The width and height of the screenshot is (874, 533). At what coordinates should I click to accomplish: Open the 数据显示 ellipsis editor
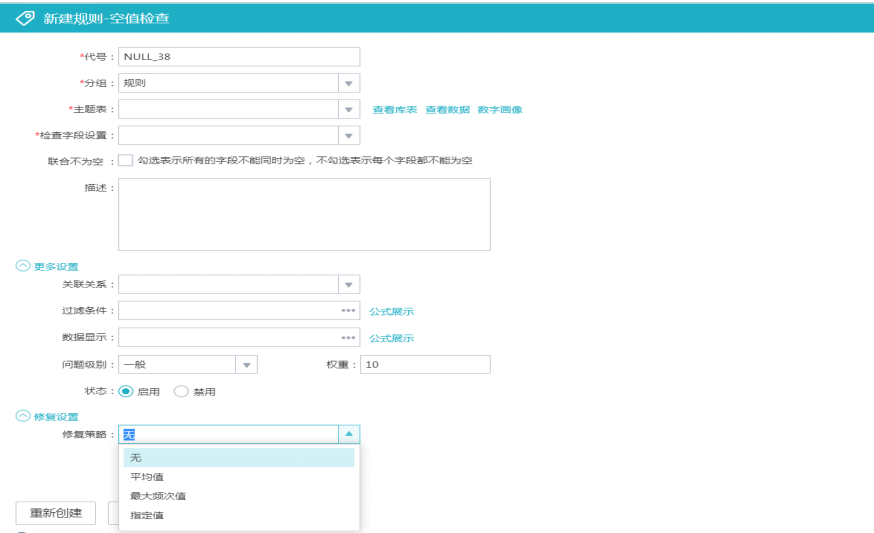348,337
